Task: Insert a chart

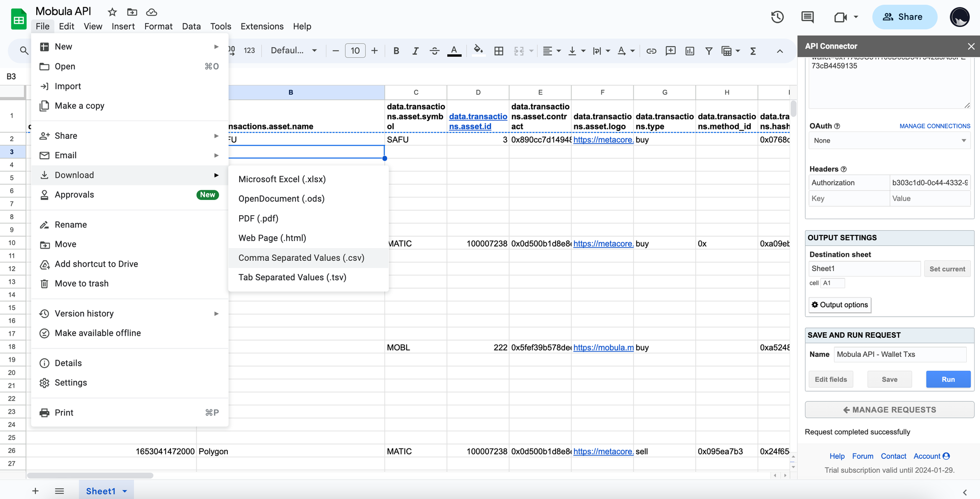Action: pyautogui.click(x=689, y=50)
